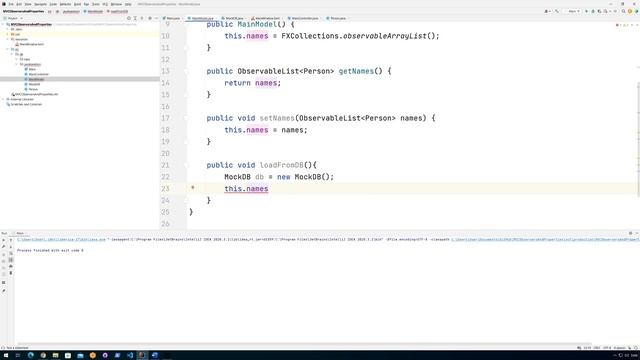The height and width of the screenshot is (360, 640).
Task: Open the Main run configuration dropdown
Action: point(572,11)
